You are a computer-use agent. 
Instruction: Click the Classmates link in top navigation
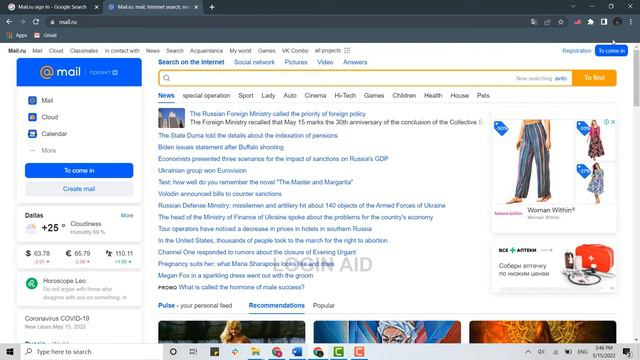[84, 51]
